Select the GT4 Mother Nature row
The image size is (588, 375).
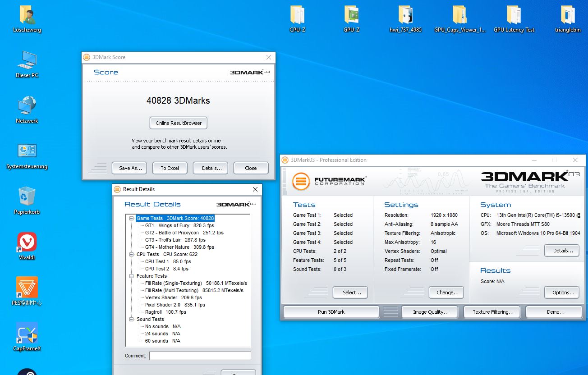(179, 247)
